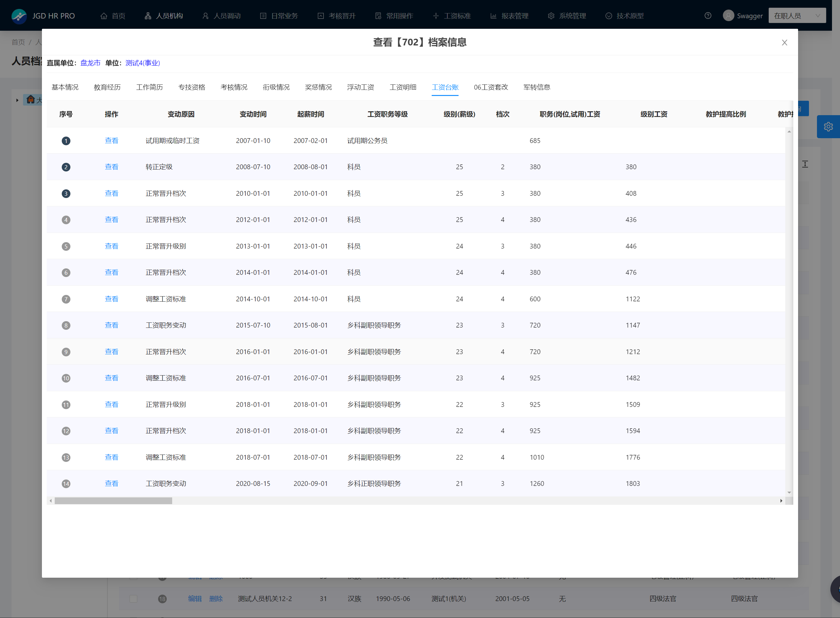Switch to the 基本情况 tab
The width and height of the screenshot is (840, 618).
point(65,87)
